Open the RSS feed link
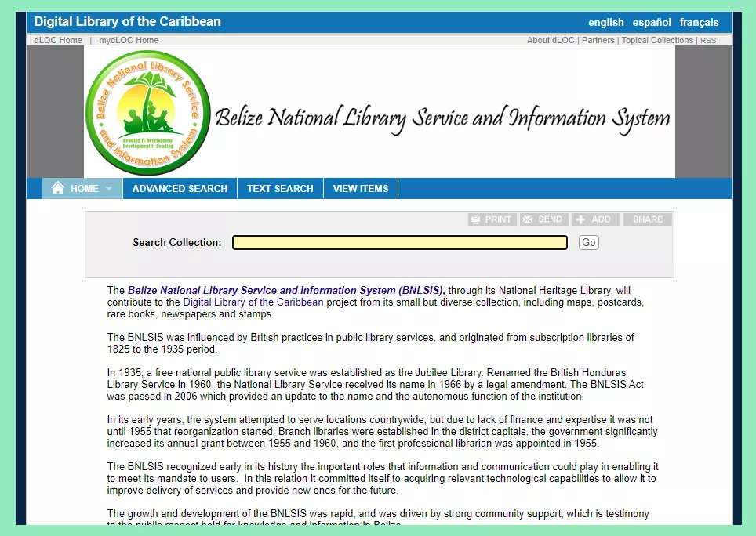This screenshot has height=536, width=756. click(x=708, y=40)
